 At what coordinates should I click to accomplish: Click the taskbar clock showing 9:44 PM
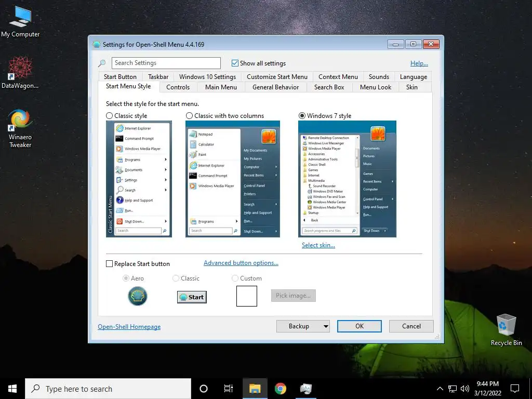pyautogui.click(x=487, y=389)
